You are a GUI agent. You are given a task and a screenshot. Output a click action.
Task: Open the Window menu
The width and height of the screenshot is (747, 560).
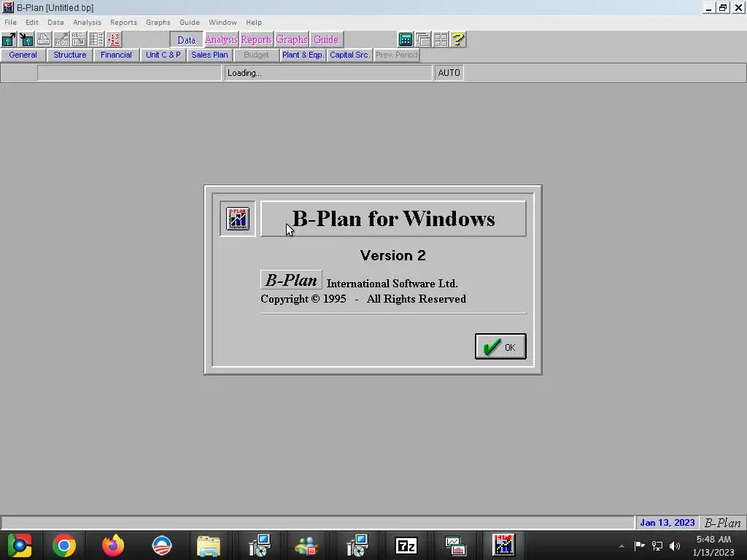[222, 23]
